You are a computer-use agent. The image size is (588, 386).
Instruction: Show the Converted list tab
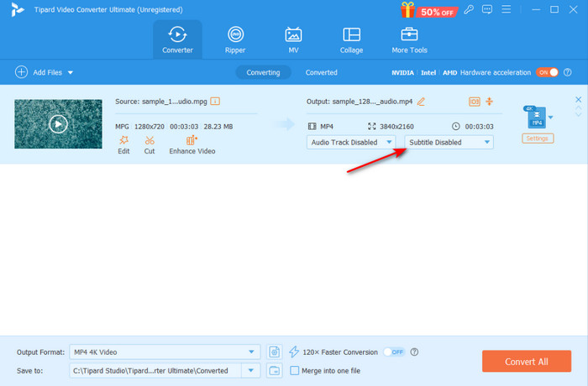(x=322, y=72)
